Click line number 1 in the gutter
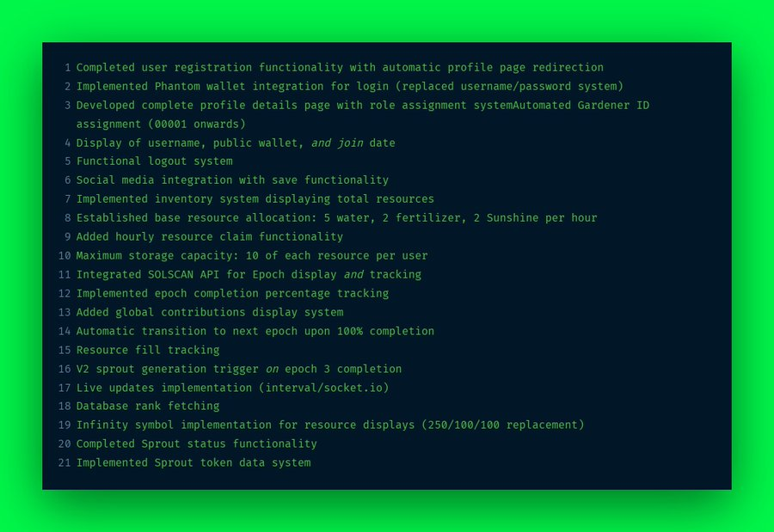Screen dimensions: 774x532 pos(68,68)
